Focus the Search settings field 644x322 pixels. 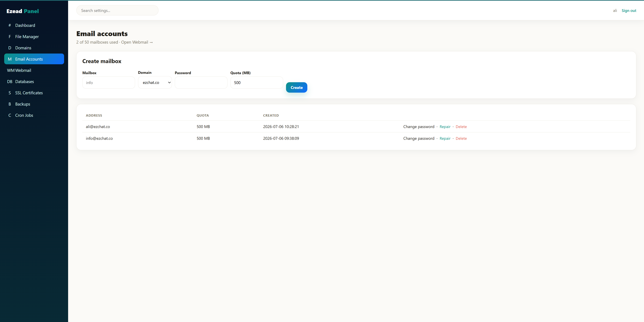[117, 11]
